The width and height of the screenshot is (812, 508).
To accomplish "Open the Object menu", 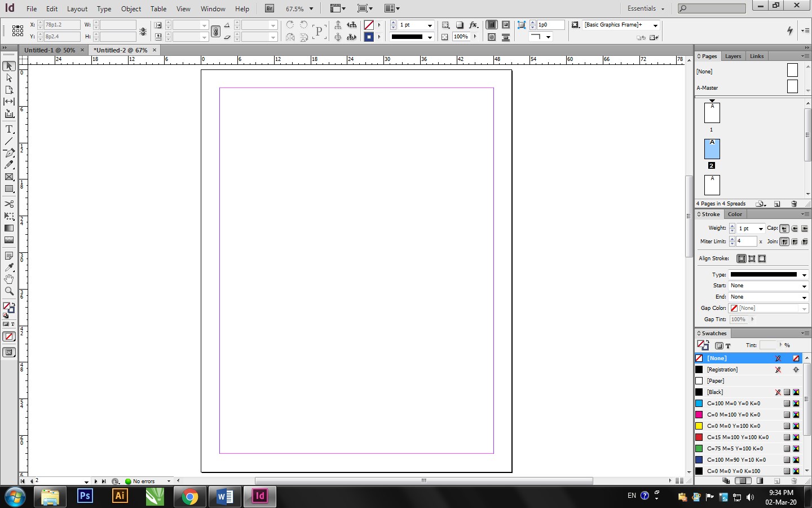I will pos(131,9).
